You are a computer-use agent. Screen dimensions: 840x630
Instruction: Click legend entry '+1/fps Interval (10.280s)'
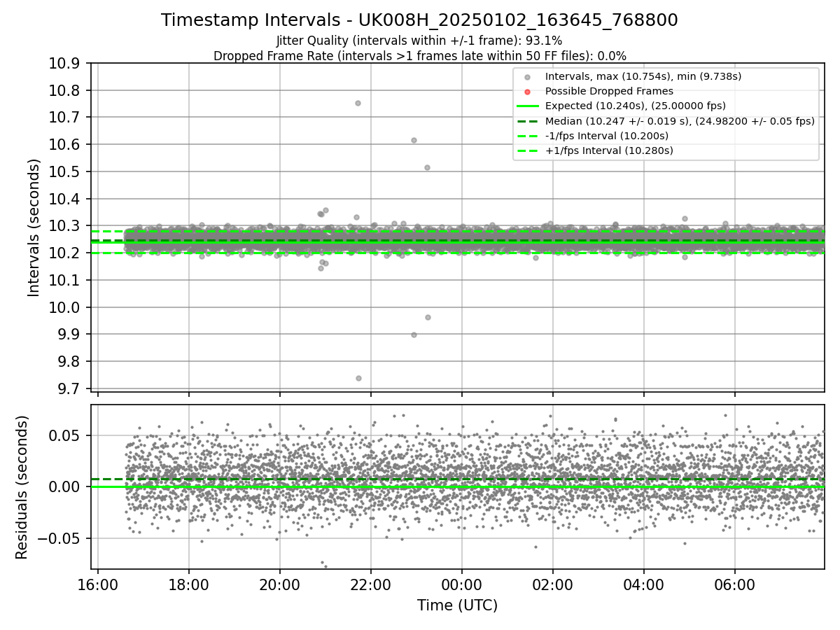(608, 150)
